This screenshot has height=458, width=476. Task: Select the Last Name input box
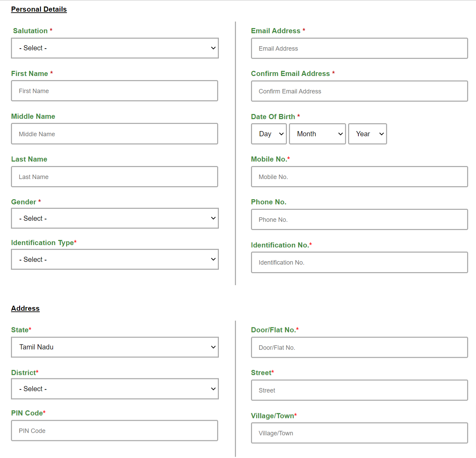tap(115, 177)
